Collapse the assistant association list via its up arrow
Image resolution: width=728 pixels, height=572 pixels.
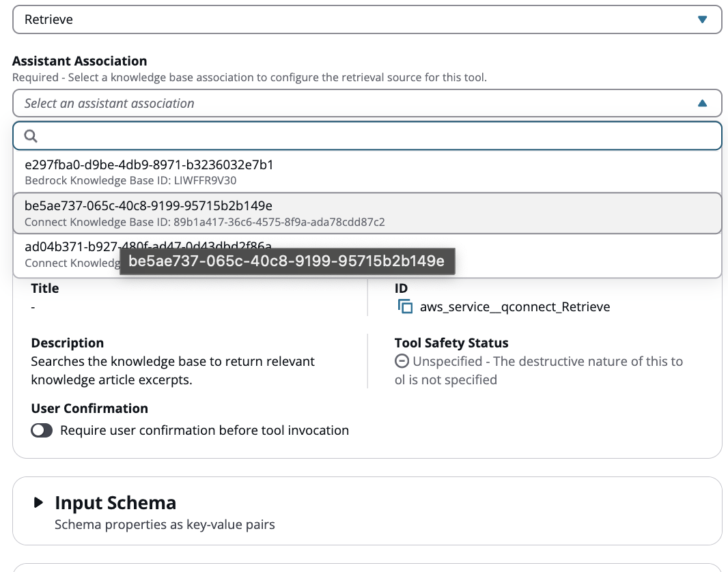(702, 104)
